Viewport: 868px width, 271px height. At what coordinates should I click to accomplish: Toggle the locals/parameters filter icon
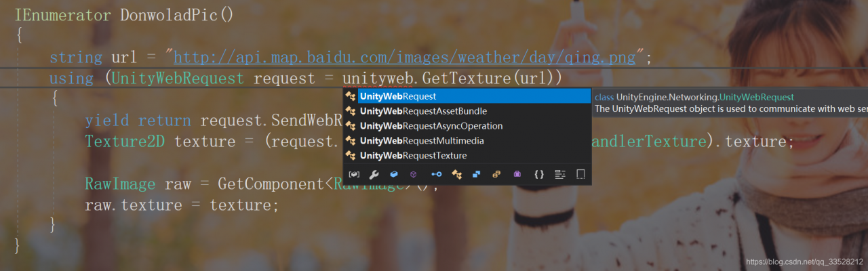(353, 174)
